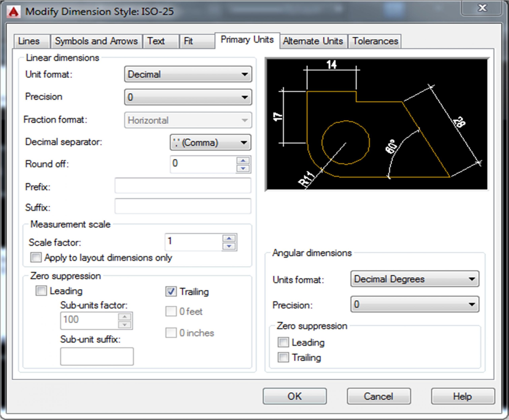The width and height of the screenshot is (509, 420).
Task: Decrease Scale factor with down arrow
Action: coord(229,246)
